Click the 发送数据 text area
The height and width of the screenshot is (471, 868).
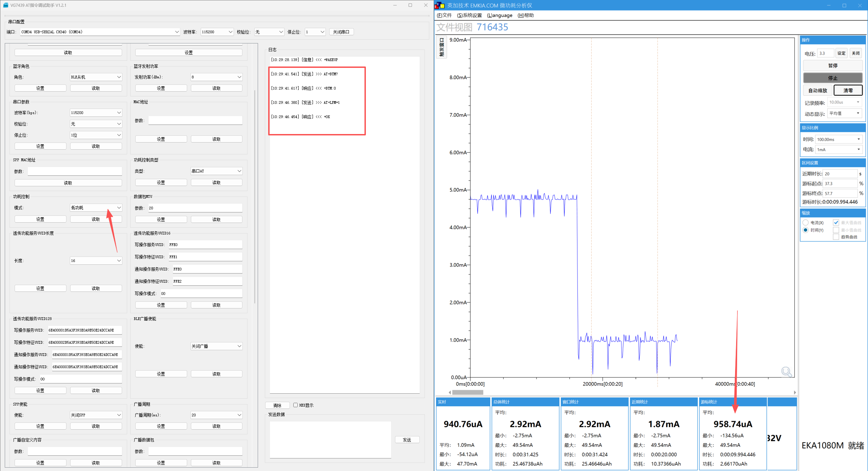pyautogui.click(x=330, y=440)
